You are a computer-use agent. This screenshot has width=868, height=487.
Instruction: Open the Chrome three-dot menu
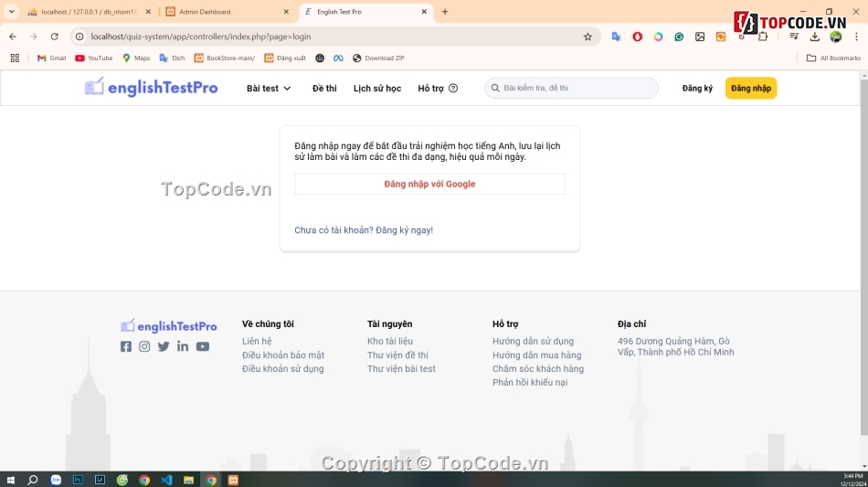click(856, 37)
